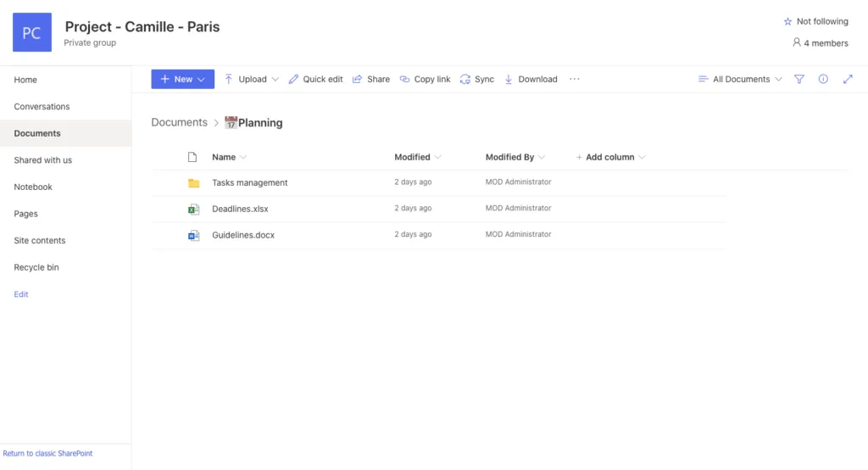Click the expand content arrows icon
Viewport: 868px width, 470px height.
(848, 79)
